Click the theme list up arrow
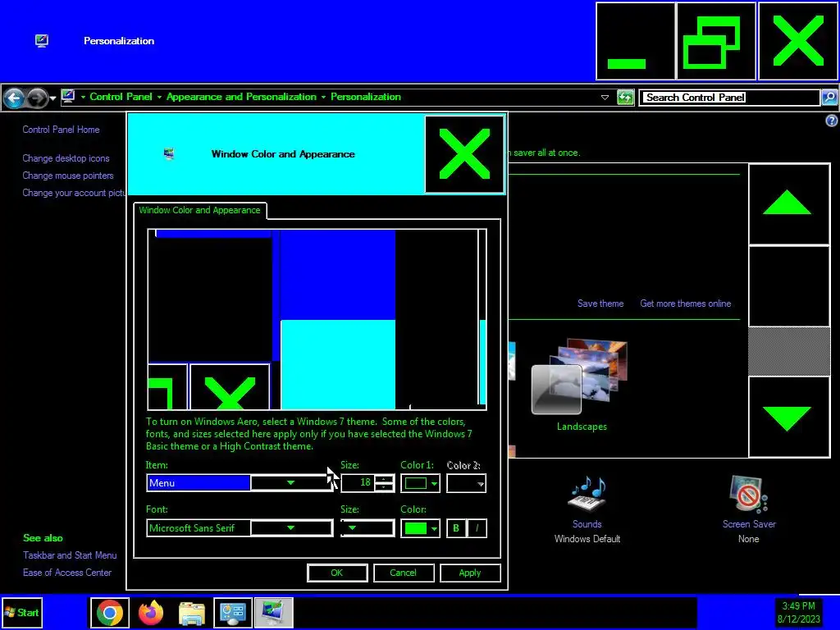 click(x=788, y=204)
